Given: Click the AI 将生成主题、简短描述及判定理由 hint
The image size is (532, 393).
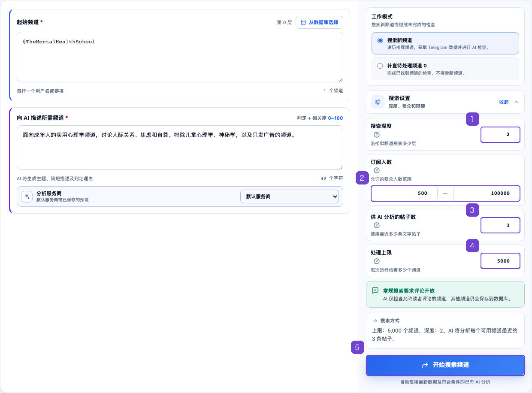Looking at the screenshot, I should 54,178.
